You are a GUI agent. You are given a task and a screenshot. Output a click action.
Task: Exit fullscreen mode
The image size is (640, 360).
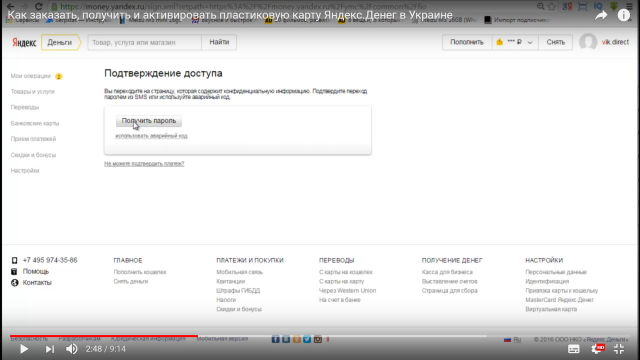619,349
